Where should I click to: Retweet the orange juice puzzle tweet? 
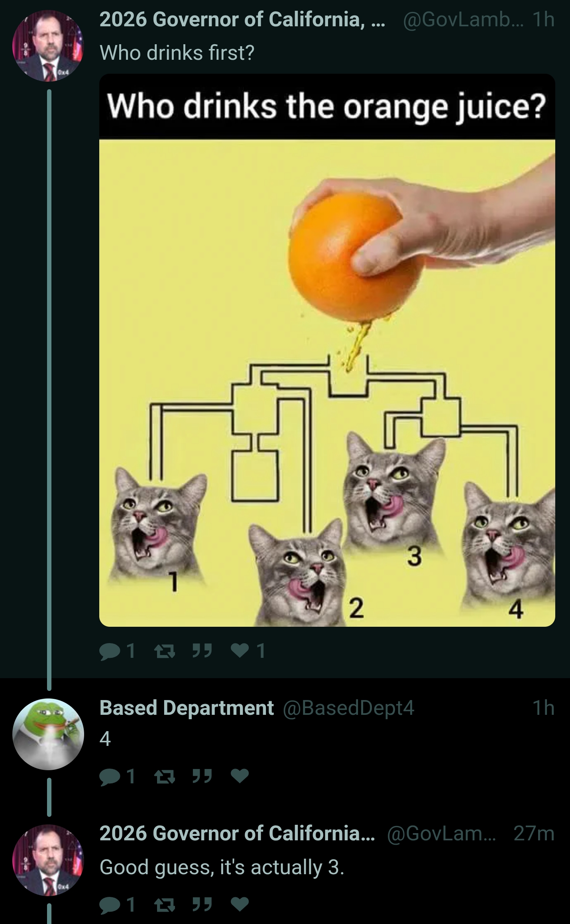[164, 652]
